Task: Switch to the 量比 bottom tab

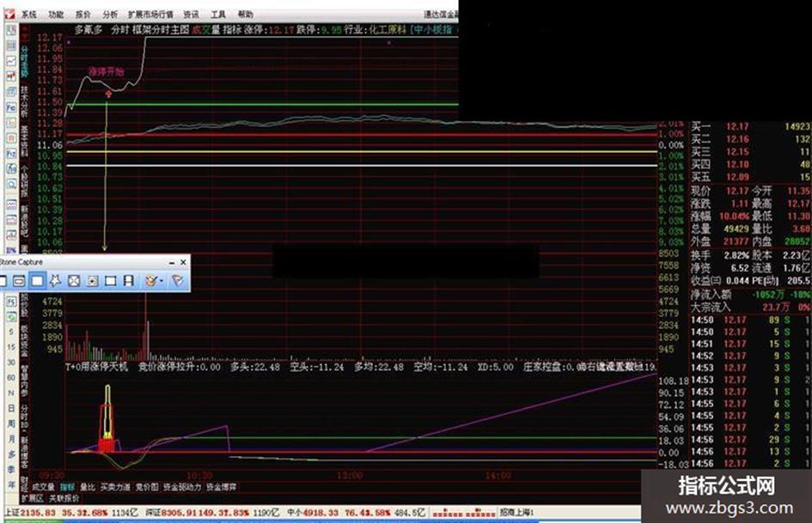Action: tap(88, 488)
